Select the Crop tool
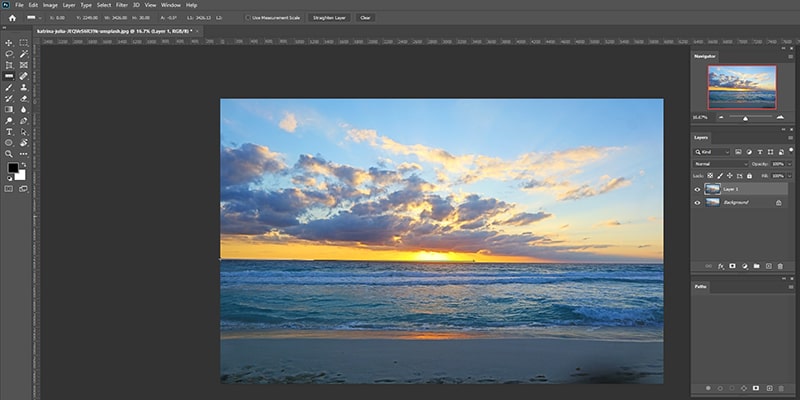This screenshot has width=800, height=400. point(9,65)
